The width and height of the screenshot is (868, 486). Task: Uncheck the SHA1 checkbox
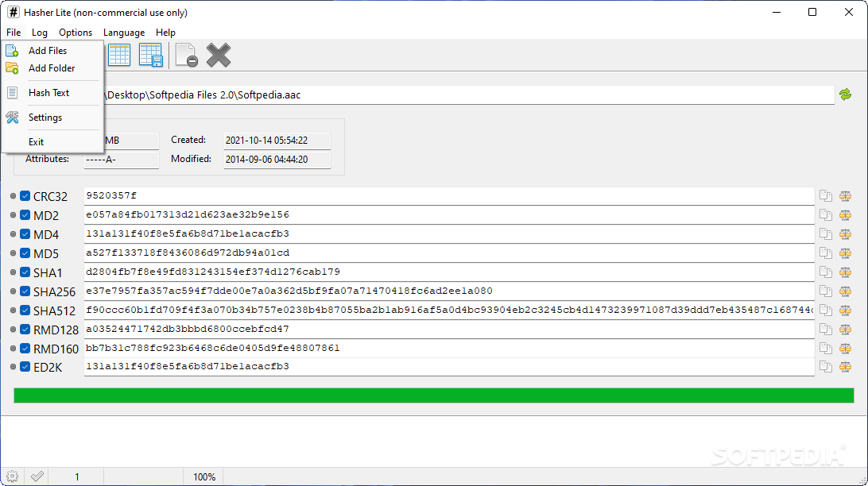click(x=25, y=272)
